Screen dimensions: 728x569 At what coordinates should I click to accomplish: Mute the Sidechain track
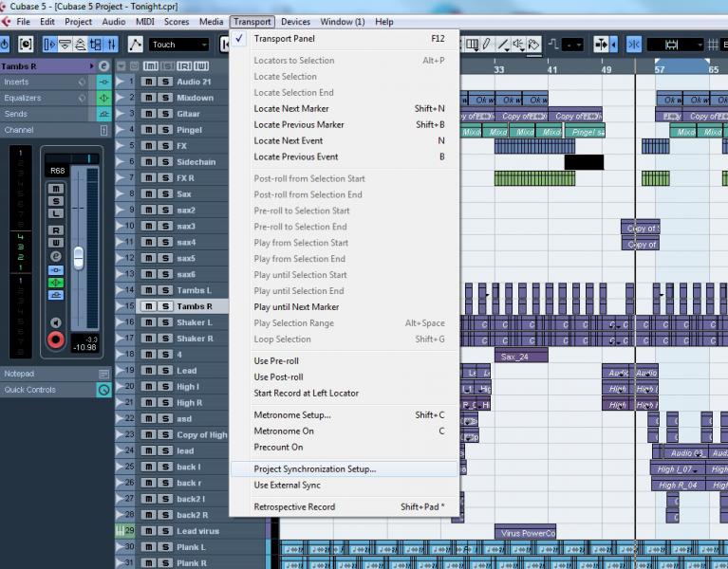(149, 162)
